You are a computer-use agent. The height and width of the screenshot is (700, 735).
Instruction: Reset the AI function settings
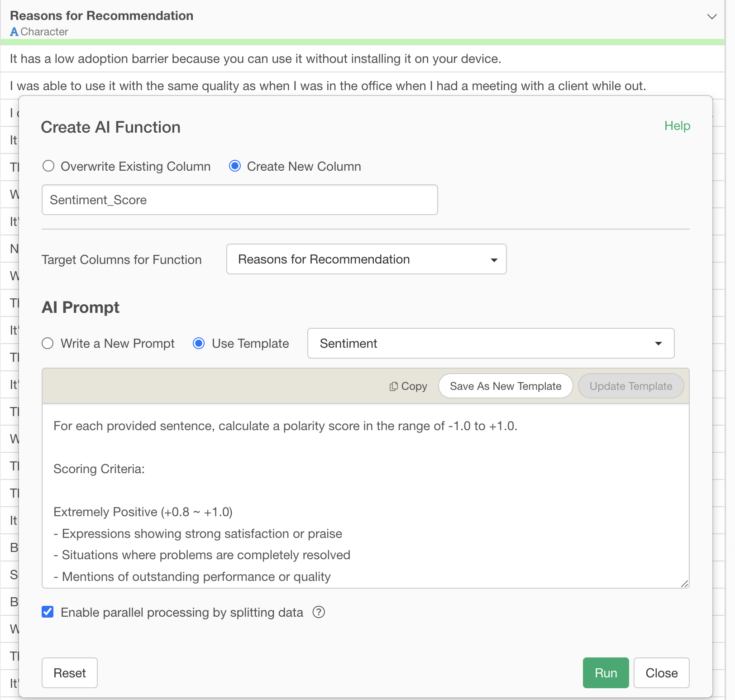click(70, 673)
